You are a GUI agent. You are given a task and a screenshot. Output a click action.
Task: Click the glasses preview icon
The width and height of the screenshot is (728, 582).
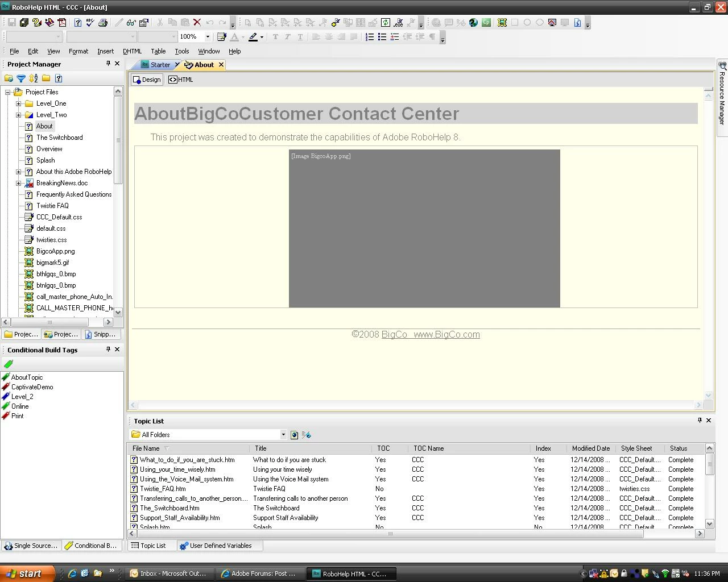(x=131, y=23)
